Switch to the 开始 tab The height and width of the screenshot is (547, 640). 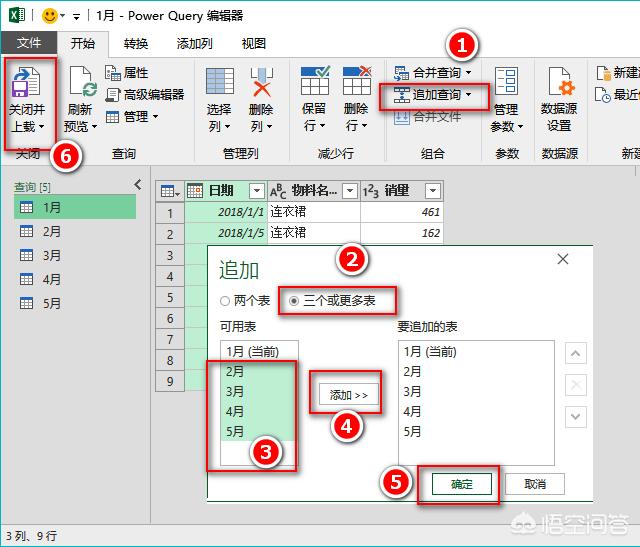click(x=83, y=43)
